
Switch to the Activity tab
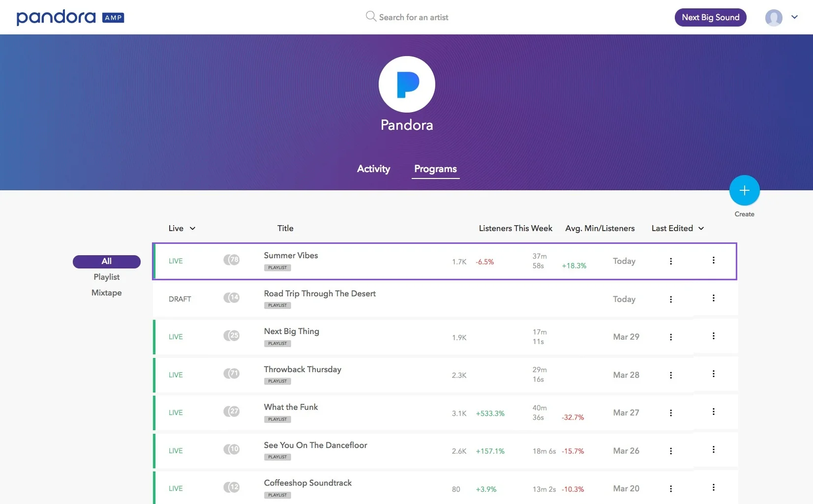pos(373,169)
